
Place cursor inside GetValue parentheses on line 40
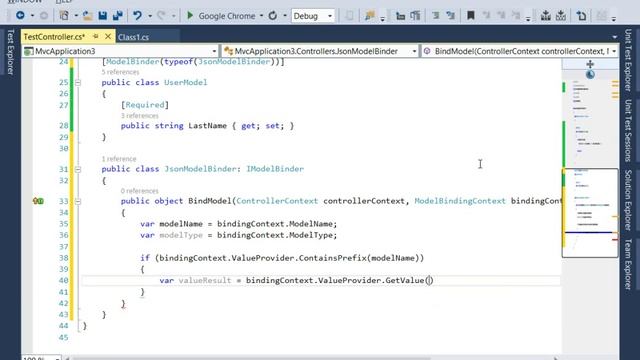click(x=429, y=280)
